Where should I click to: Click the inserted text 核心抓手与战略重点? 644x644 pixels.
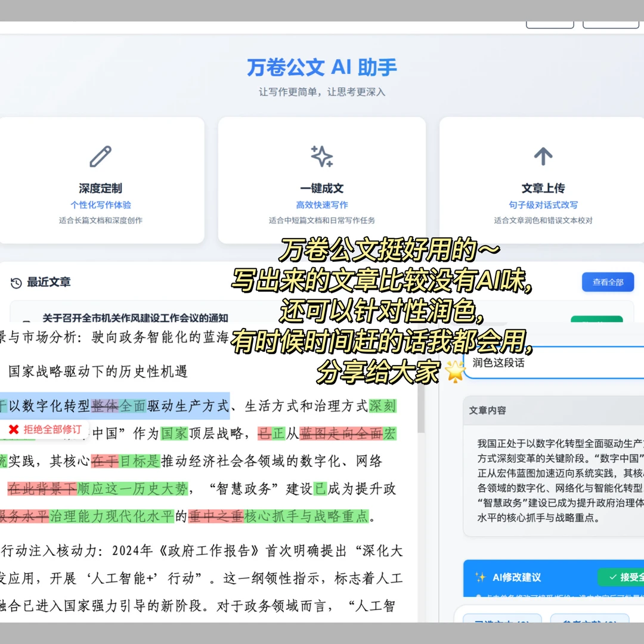click(x=306, y=516)
